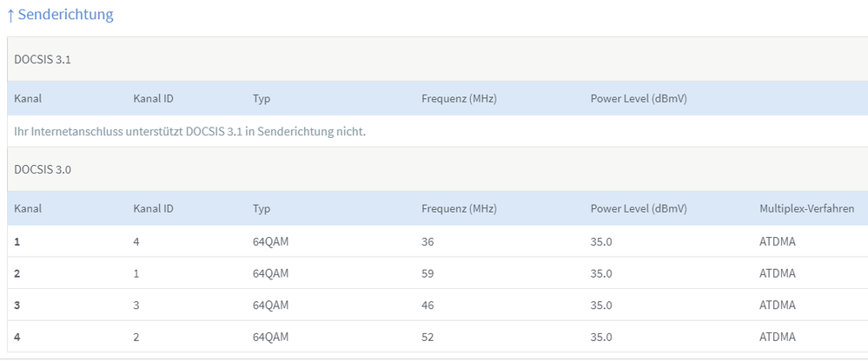This screenshot has width=868, height=361.
Task: Click the DOCSIS 3.1 section header
Action: coord(43,59)
